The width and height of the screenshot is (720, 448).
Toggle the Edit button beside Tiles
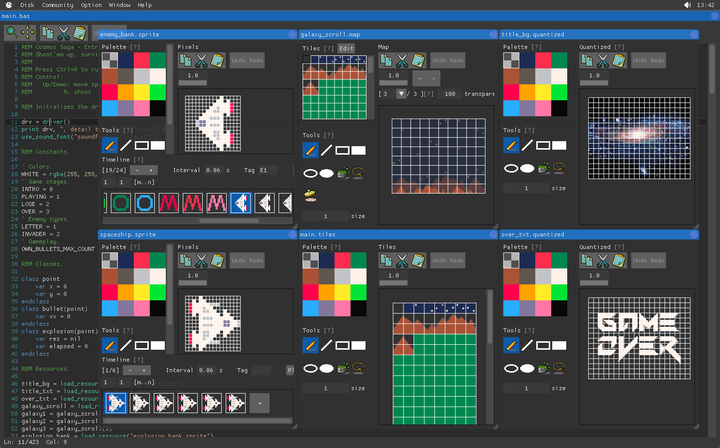coord(346,48)
